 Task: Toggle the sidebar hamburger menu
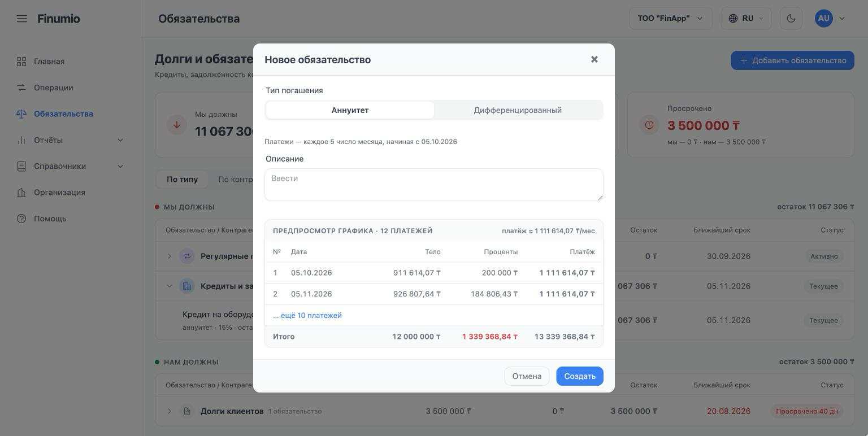coord(22,19)
